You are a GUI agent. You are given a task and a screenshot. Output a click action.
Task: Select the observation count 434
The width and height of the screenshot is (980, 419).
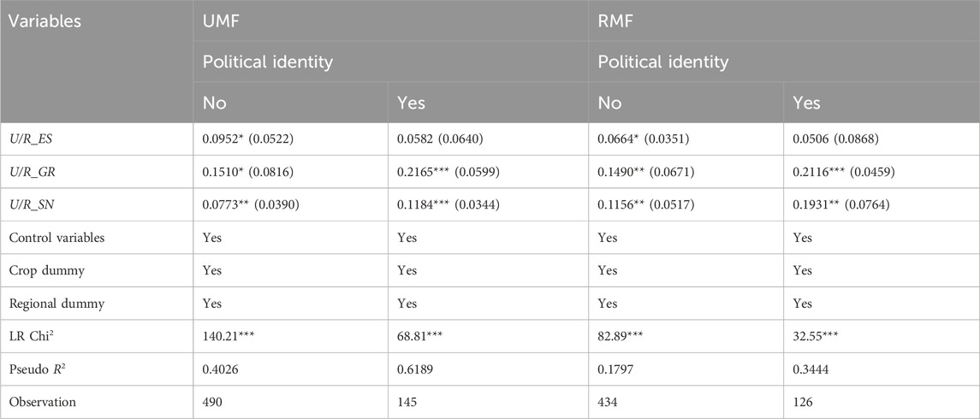tap(609, 403)
